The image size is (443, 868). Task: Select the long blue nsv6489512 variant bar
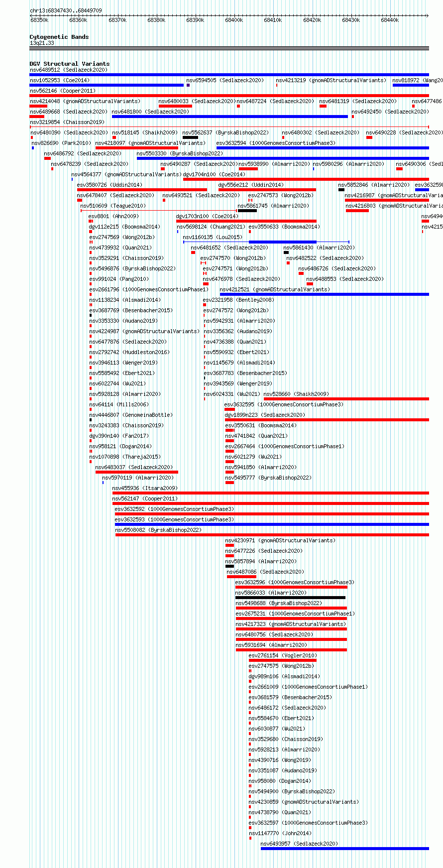pyautogui.click(x=229, y=75)
